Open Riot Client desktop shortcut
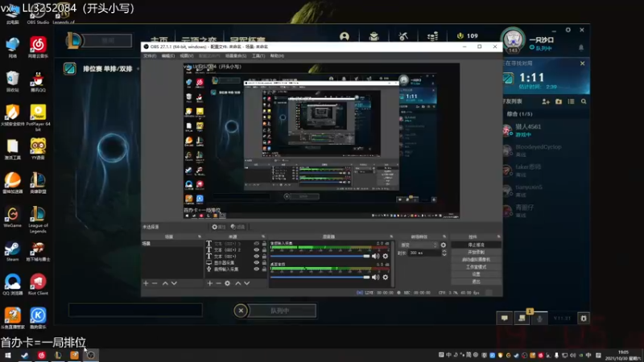This screenshot has height=362, width=644. tap(38, 285)
